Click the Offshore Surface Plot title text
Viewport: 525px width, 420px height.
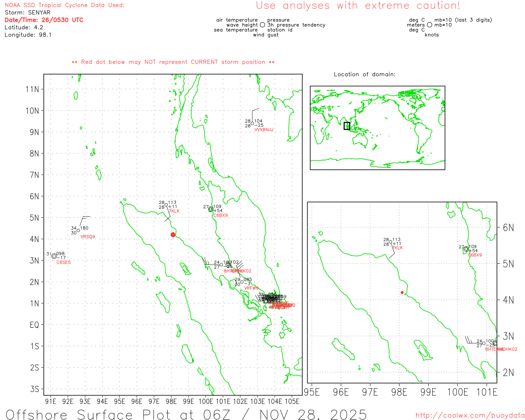click(x=186, y=414)
